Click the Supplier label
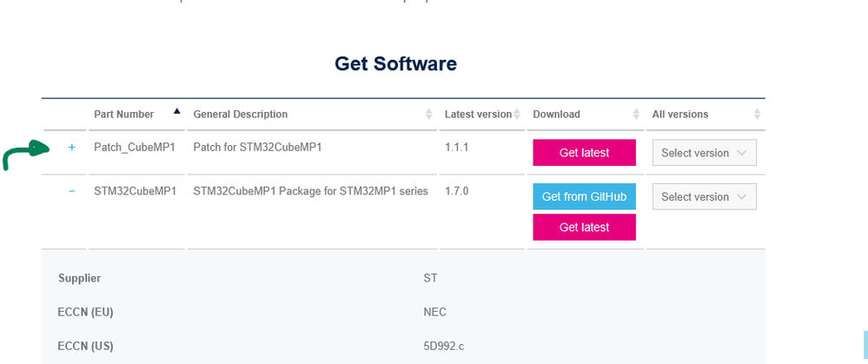 pyautogui.click(x=79, y=278)
